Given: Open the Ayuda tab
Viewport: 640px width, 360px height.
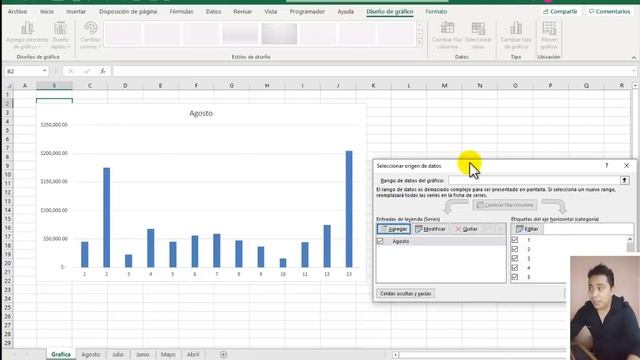Looking at the screenshot, I should coord(345,11).
